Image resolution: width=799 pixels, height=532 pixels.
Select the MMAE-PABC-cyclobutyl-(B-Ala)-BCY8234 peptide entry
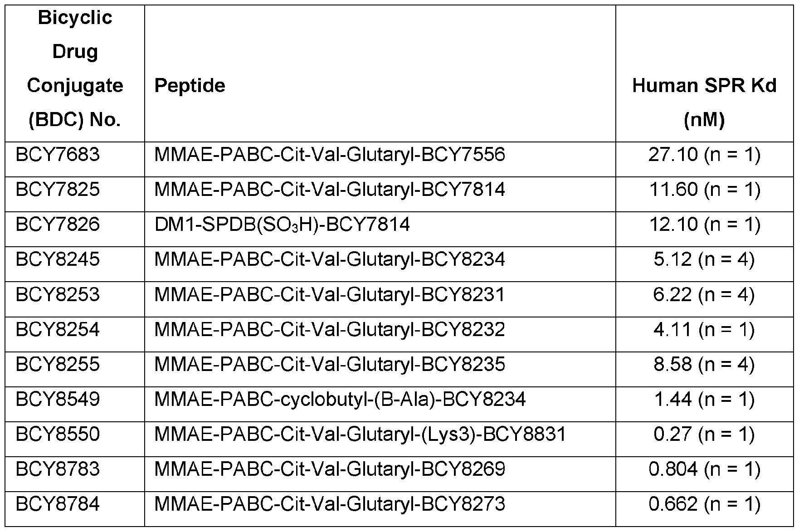click(x=340, y=400)
